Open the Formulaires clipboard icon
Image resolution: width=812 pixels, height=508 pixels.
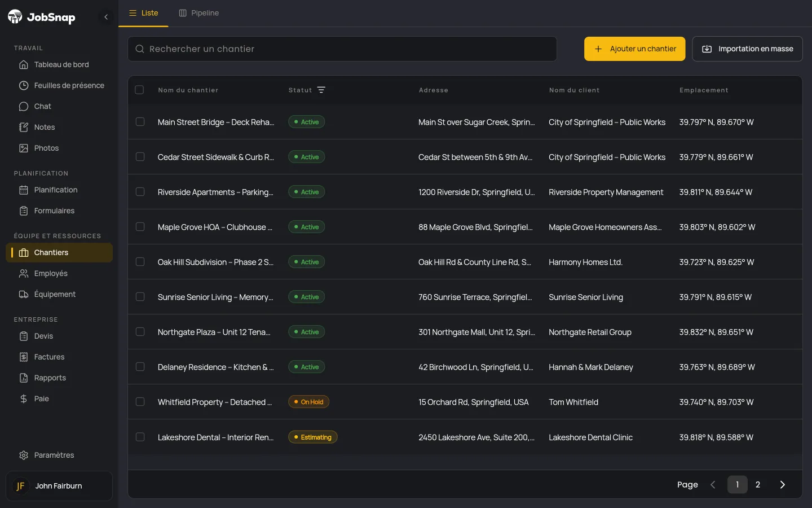tap(24, 211)
